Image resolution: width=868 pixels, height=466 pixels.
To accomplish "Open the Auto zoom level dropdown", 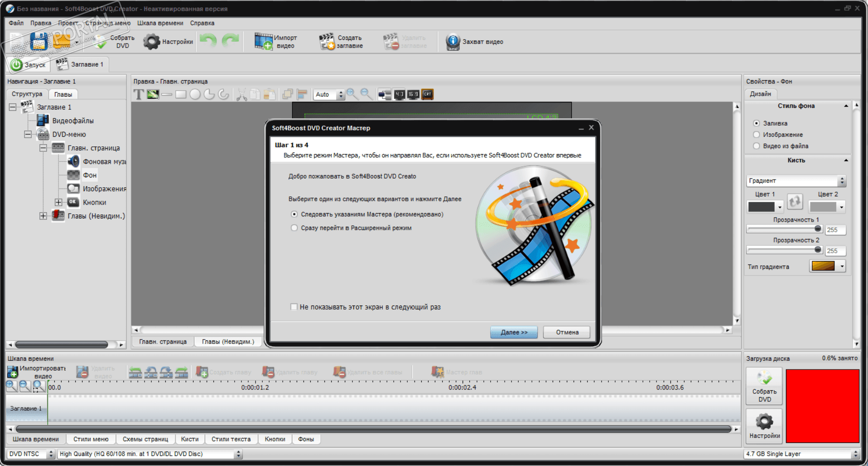I will point(341,94).
